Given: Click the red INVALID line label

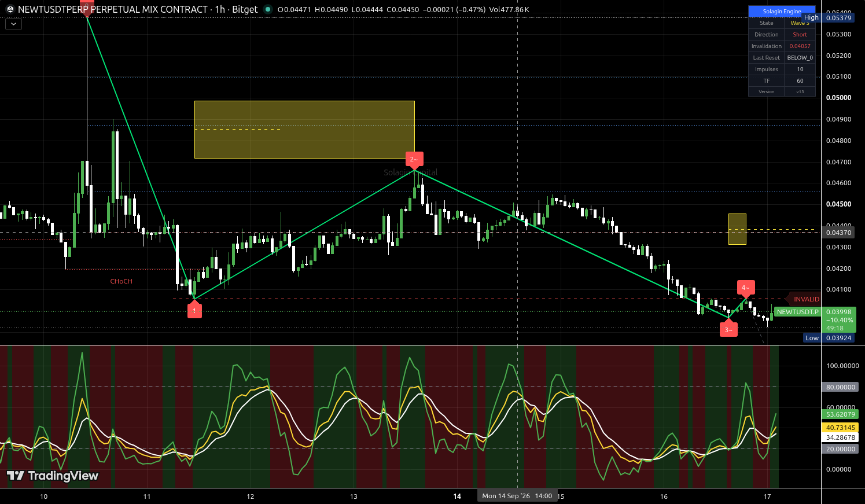Looking at the screenshot, I should pos(806,299).
